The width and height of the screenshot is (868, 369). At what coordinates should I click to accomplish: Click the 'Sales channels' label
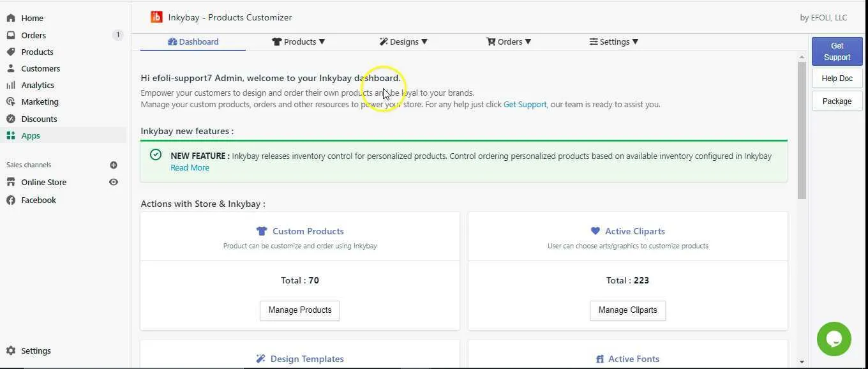29,165
